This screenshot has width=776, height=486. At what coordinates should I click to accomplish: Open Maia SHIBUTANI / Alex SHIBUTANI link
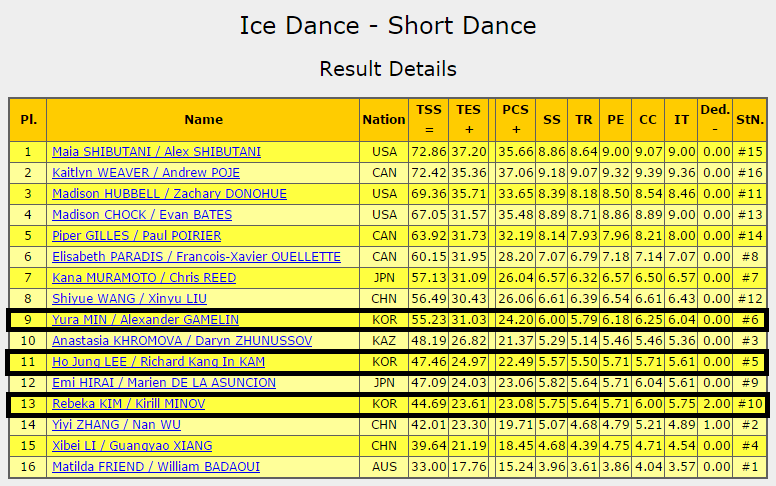click(x=156, y=151)
